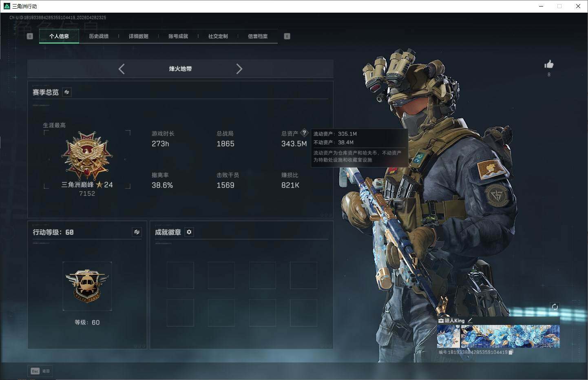Screen dimensions: 588x380
Task: Click the blue flower namecard banner
Action: point(510,336)
